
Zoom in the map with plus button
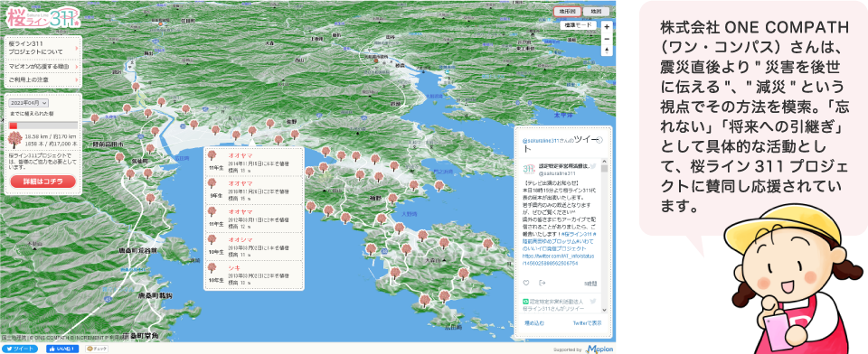point(607,26)
